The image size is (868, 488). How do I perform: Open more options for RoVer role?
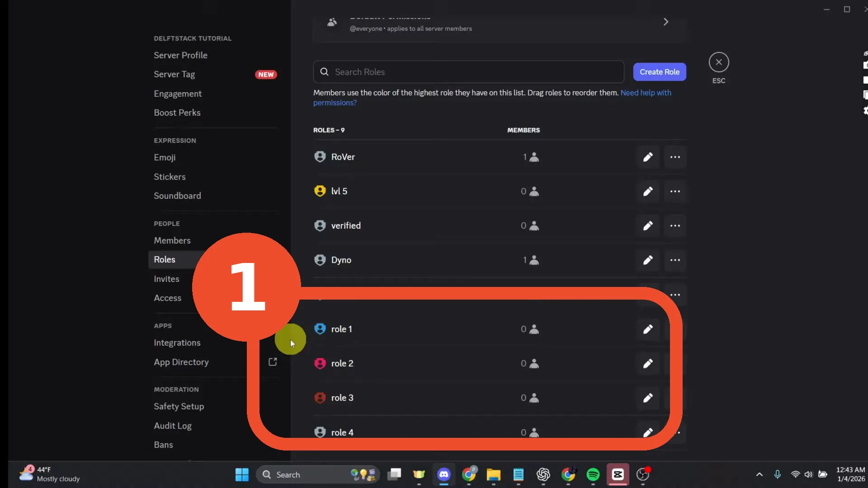675,157
